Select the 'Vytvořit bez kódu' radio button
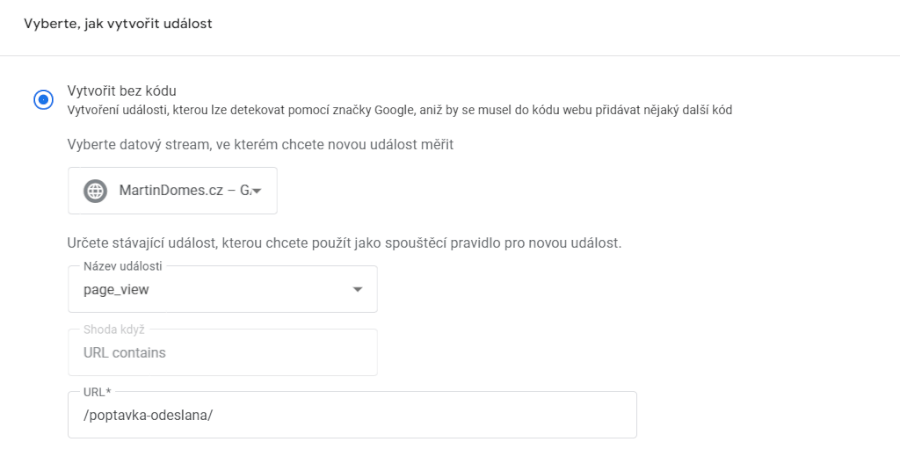 43,99
